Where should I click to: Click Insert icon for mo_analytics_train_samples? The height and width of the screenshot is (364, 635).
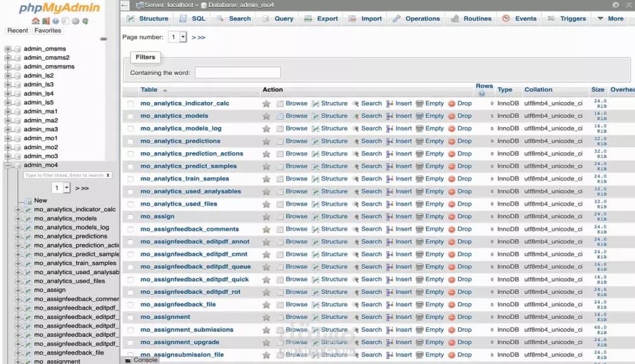click(390, 179)
